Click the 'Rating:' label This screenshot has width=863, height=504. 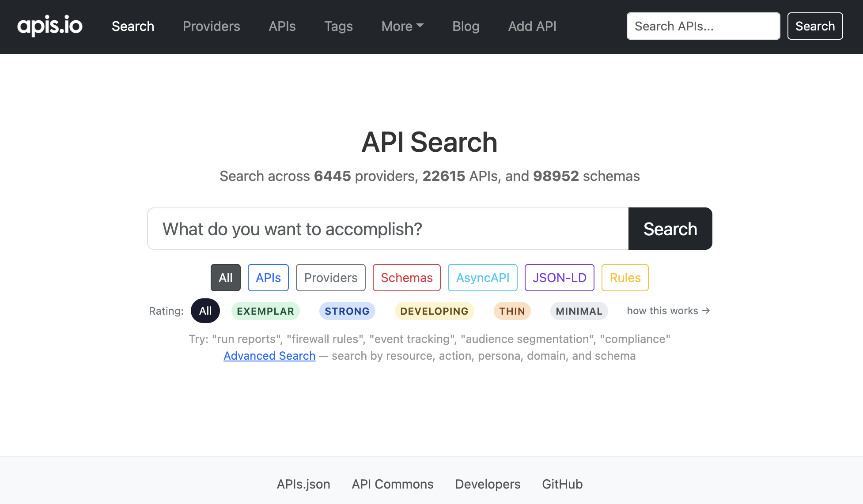(166, 311)
